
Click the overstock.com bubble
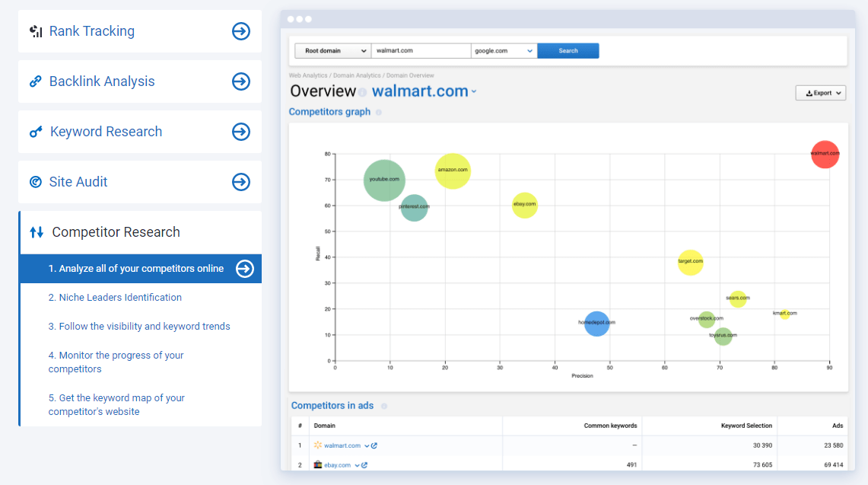click(x=707, y=319)
